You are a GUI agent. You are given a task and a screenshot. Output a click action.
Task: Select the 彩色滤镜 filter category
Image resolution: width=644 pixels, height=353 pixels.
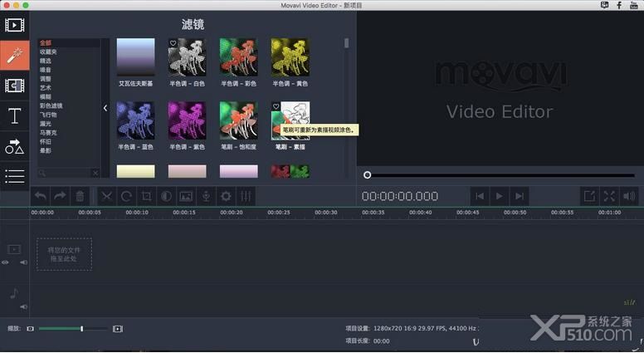pos(51,105)
